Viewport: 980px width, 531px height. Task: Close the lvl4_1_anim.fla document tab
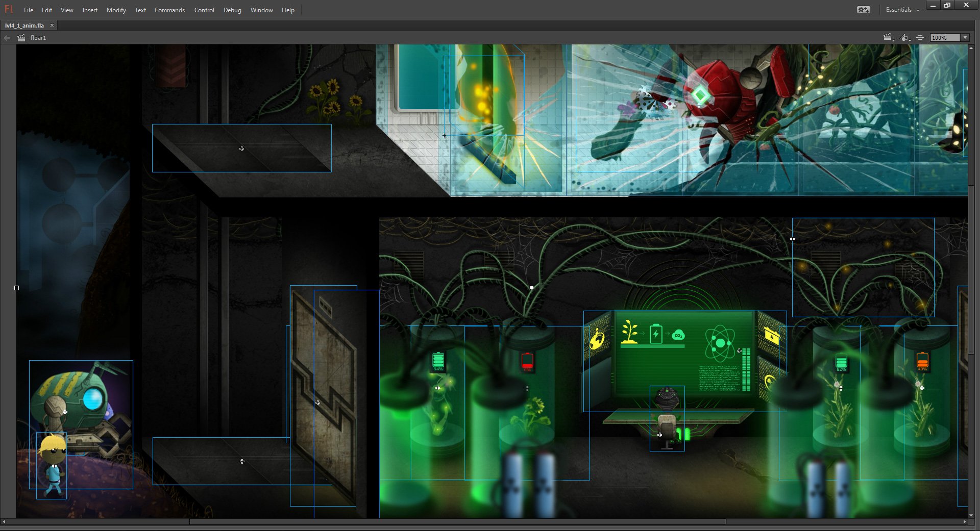(52, 25)
